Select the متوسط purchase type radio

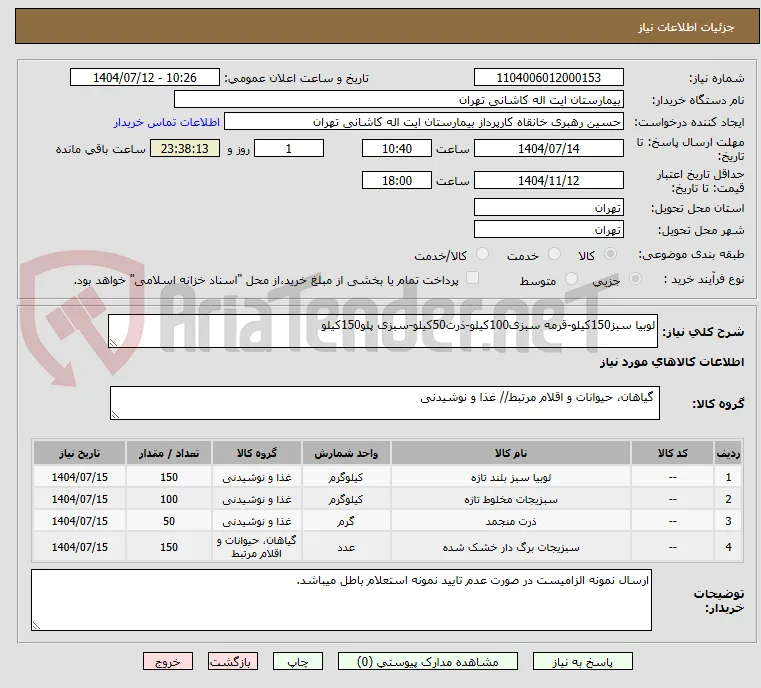point(571,279)
